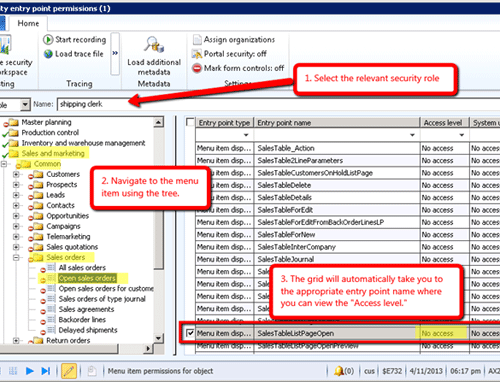This screenshot has width=500, height=382.
Task: Toggle the edit pencil icon in status bar
Action: (69, 371)
